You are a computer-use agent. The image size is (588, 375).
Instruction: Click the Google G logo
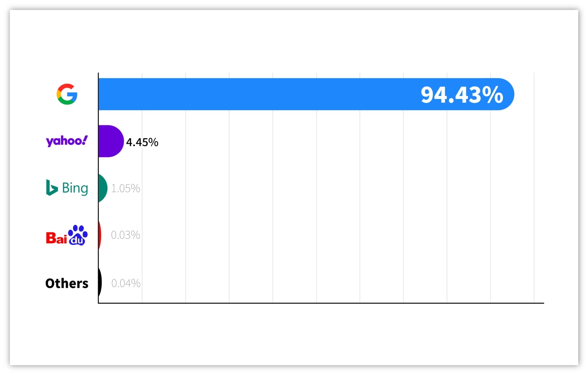click(67, 94)
